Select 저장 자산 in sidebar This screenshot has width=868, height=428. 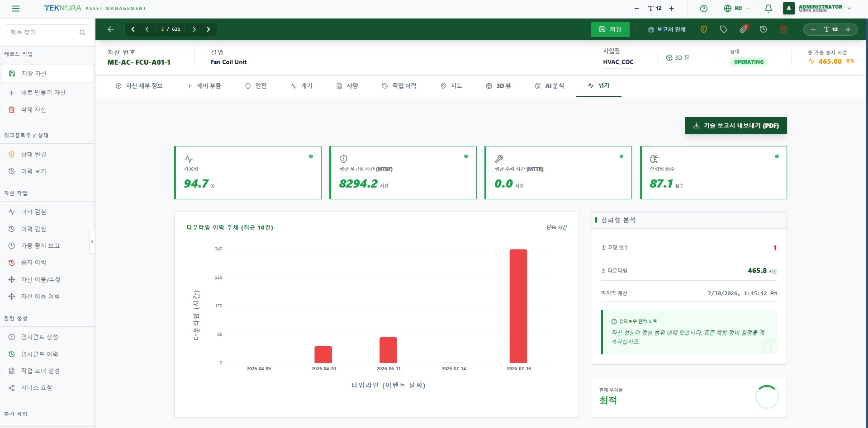tap(47, 74)
